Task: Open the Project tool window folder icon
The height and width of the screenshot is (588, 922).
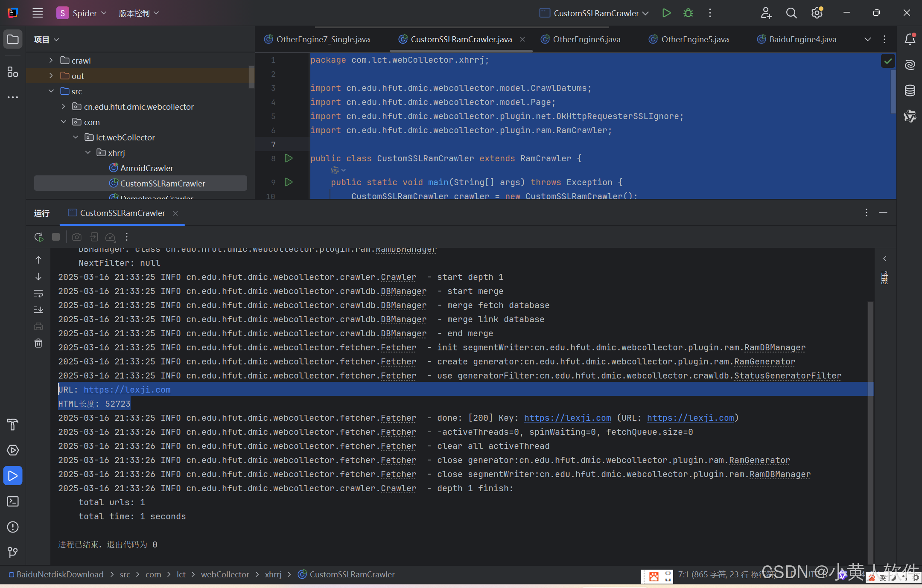Action: [13, 39]
